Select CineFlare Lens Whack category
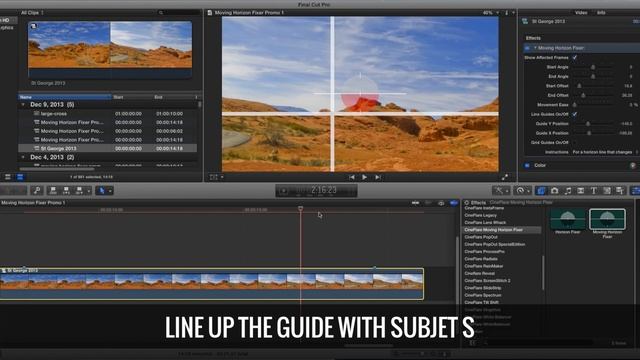Screen dimensions: 640x360 pyautogui.click(x=485, y=222)
